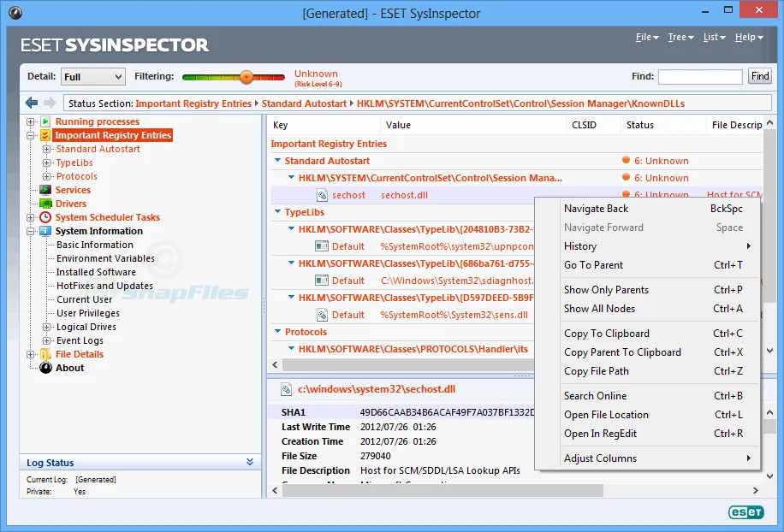Click the sens.dll Default entry icon
The image size is (784, 532).
point(322,315)
